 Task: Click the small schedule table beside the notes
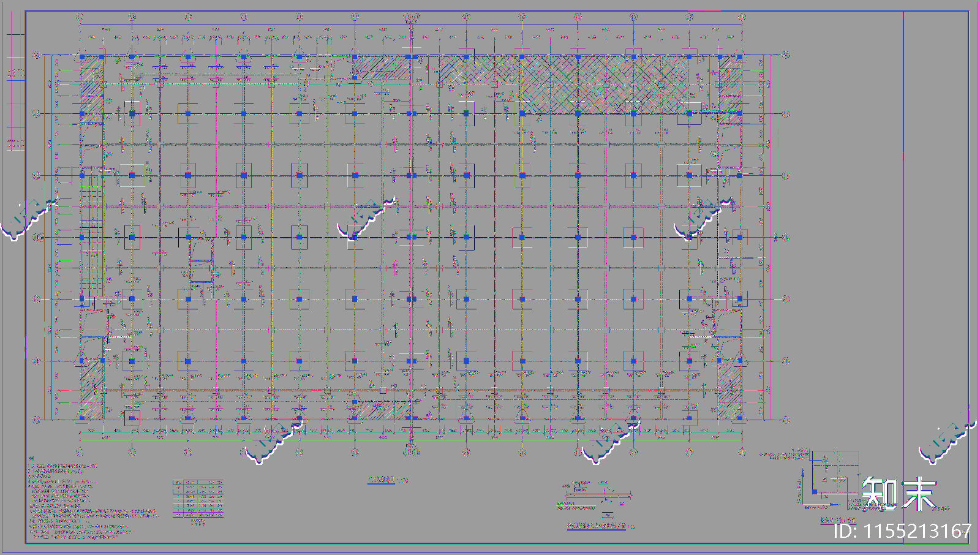coord(198,499)
